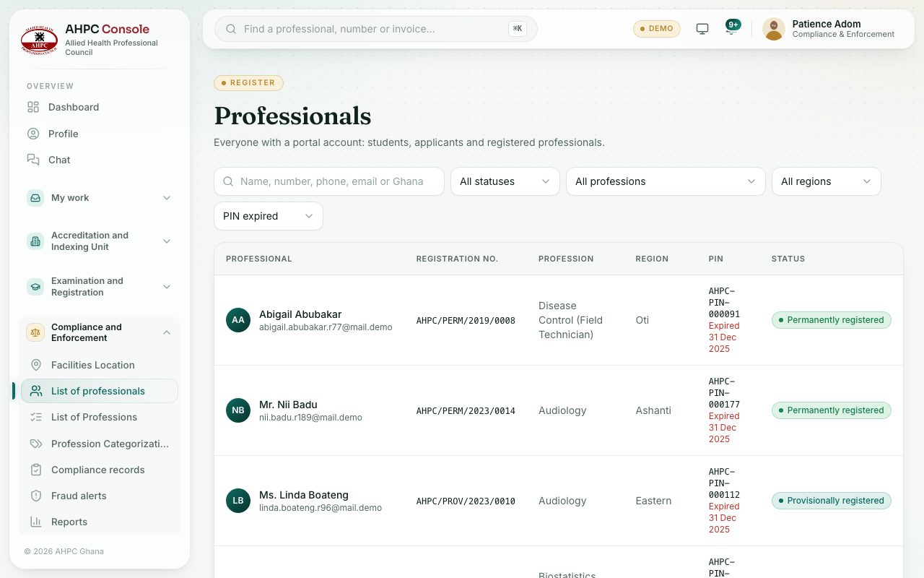924x578 pixels.
Task: Click the Compliance records clipboard icon
Action: click(x=36, y=470)
